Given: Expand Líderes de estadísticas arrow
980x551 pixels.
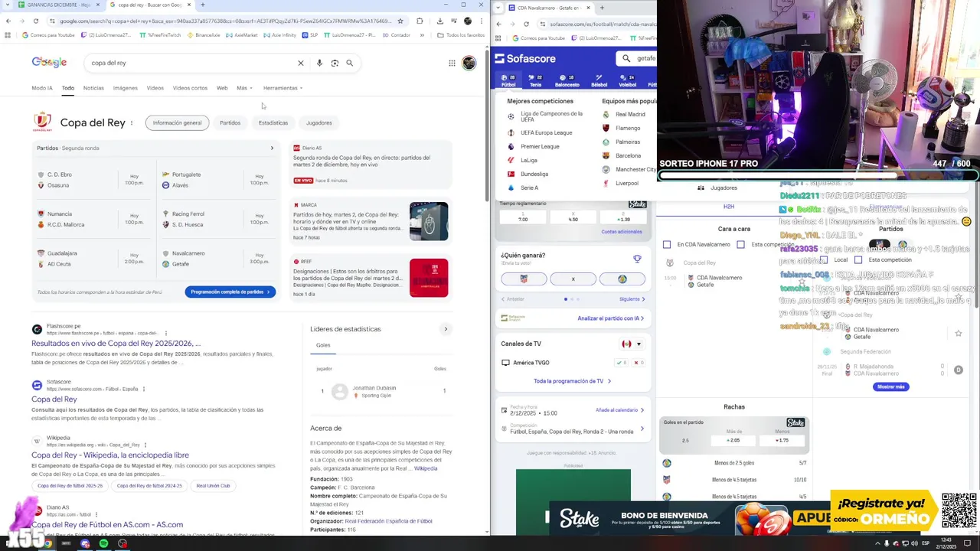Looking at the screenshot, I should pos(446,329).
